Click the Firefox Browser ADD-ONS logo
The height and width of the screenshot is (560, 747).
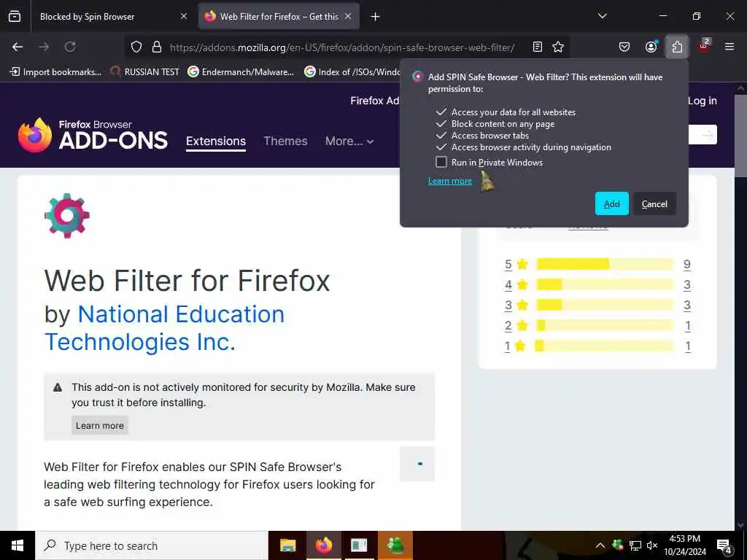click(x=93, y=135)
